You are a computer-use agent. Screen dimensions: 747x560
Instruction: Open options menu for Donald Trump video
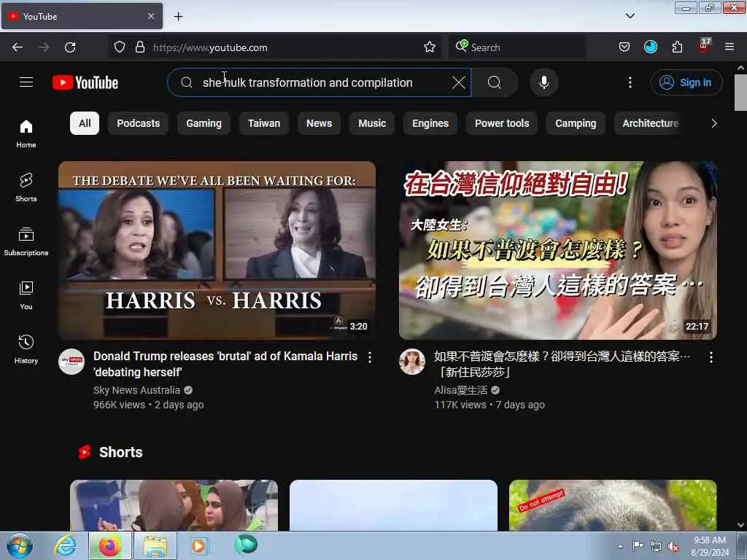[x=370, y=357]
